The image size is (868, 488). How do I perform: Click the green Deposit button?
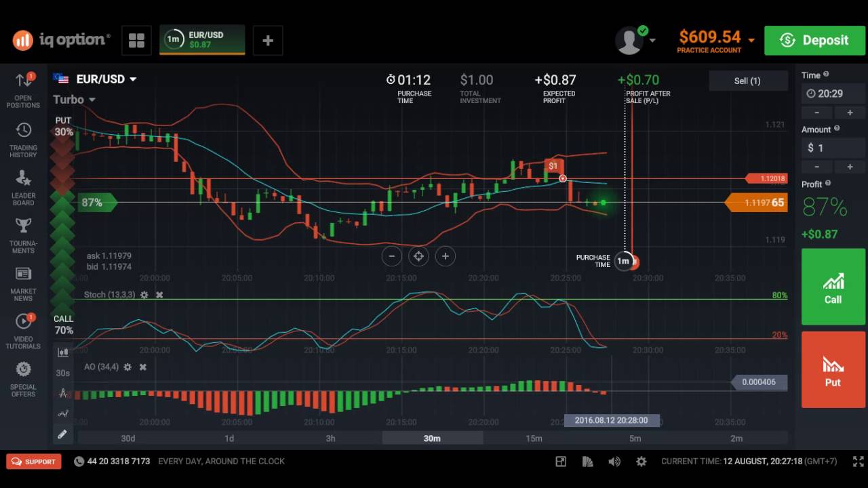[x=815, y=41]
